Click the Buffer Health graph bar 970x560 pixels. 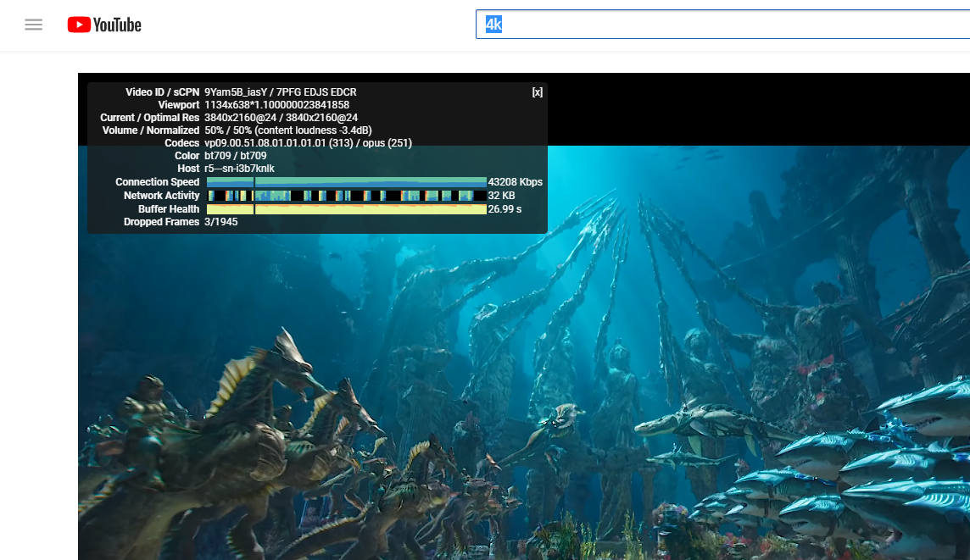pos(347,209)
